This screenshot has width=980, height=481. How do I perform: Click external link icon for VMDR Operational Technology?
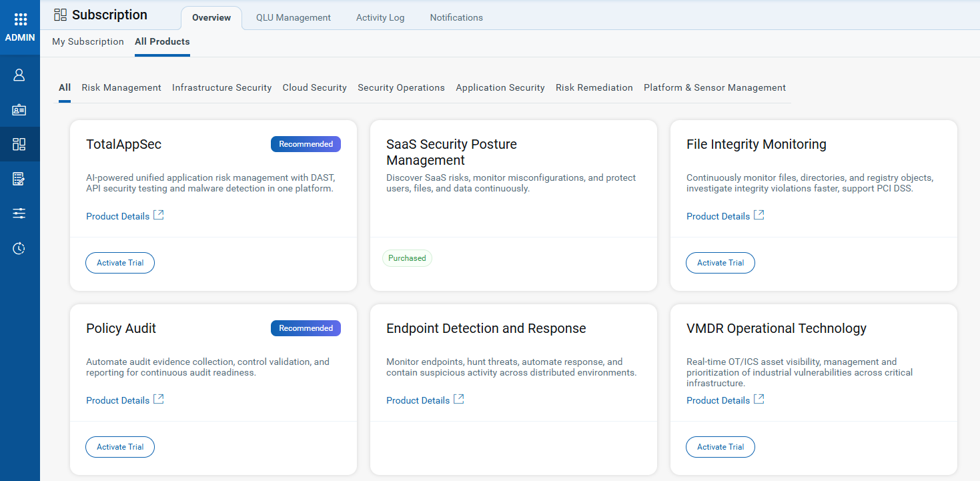pyautogui.click(x=759, y=399)
